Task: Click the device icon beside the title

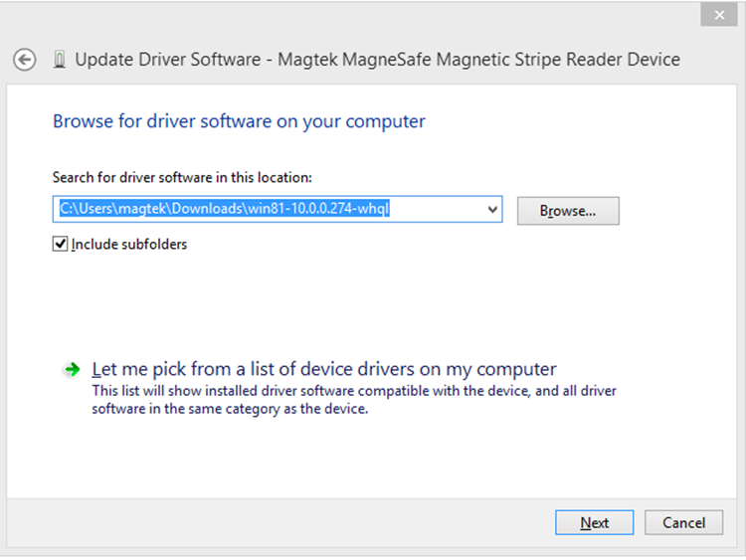Action: pyautogui.click(x=60, y=60)
